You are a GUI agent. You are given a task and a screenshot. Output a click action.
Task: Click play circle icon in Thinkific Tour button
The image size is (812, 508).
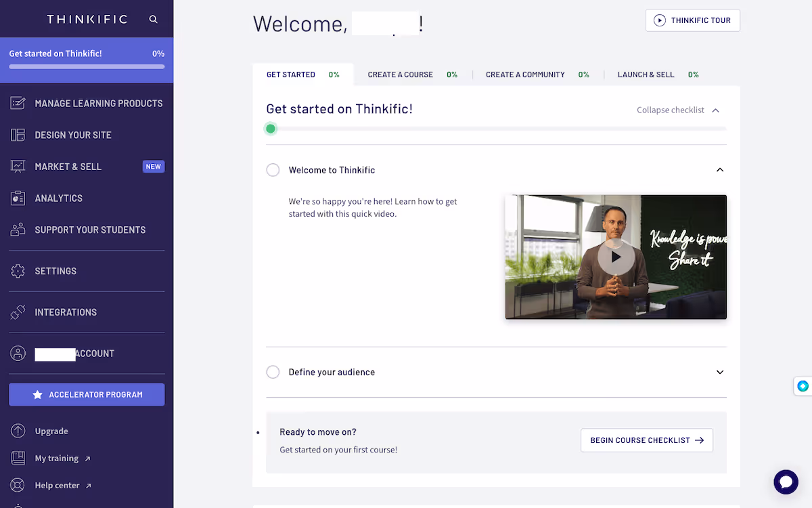pos(660,20)
